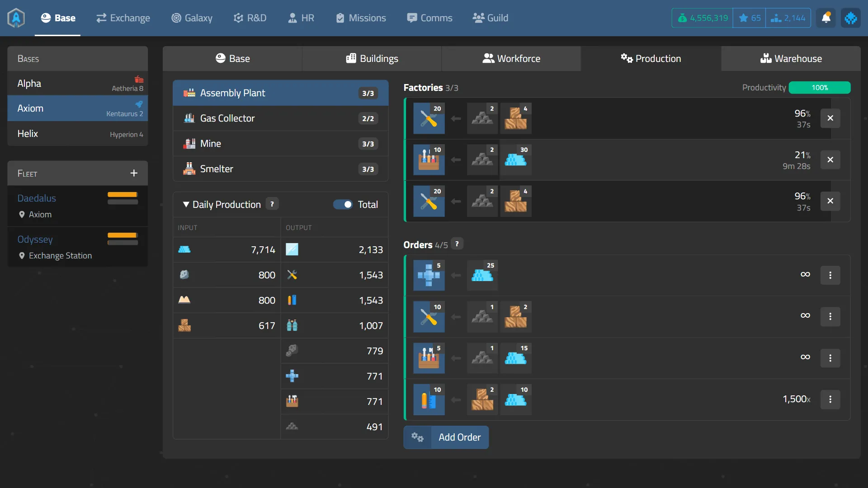Screen dimensions: 868x488
Task: Click the game logo icon
Action: coord(16,18)
